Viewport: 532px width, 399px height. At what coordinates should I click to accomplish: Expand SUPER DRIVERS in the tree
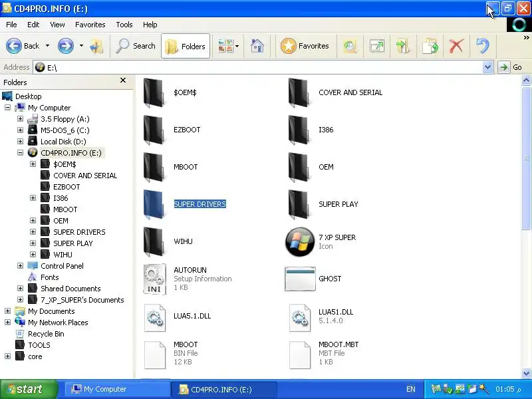(x=33, y=231)
